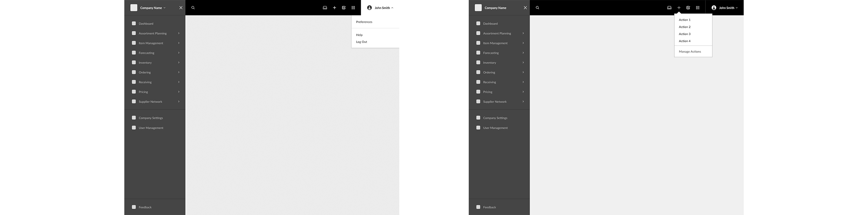The width and height of the screenshot is (868, 215).
Task: Open User Management in the left mockup sidebar
Action: [x=151, y=128]
